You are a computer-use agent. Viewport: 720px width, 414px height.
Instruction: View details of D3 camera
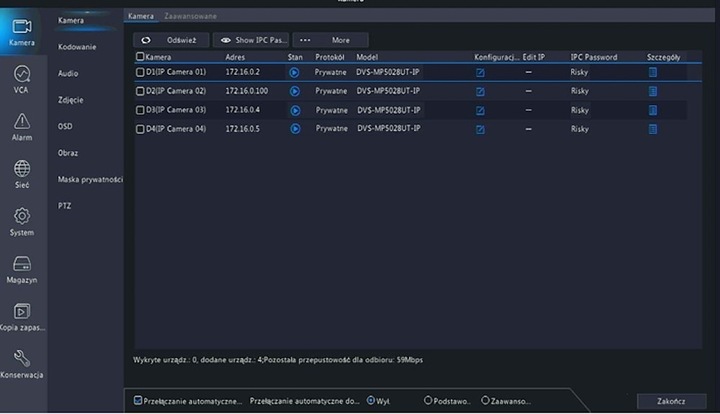(653, 110)
